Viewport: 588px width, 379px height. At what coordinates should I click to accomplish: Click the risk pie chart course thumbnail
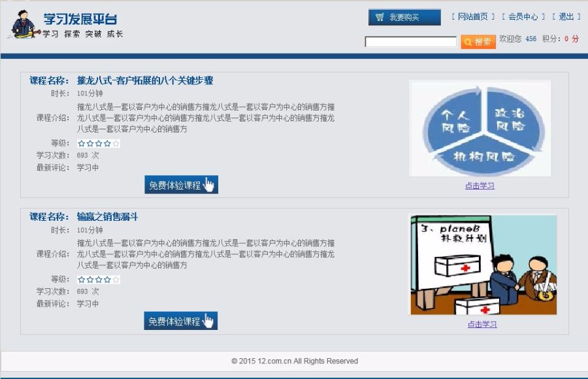click(x=480, y=128)
